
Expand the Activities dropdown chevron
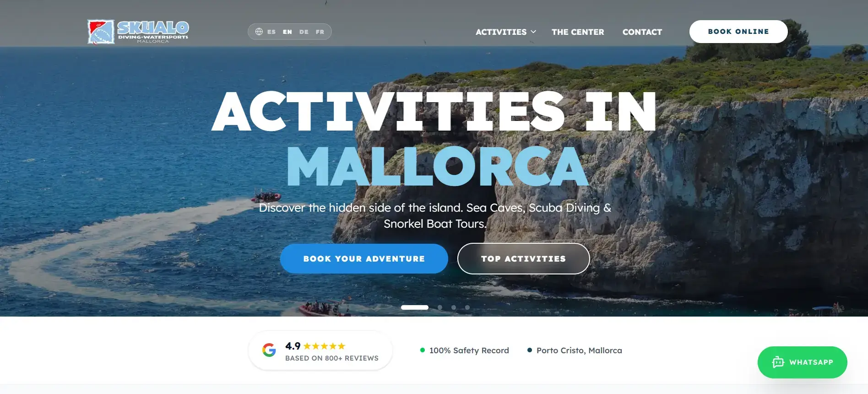[533, 32]
